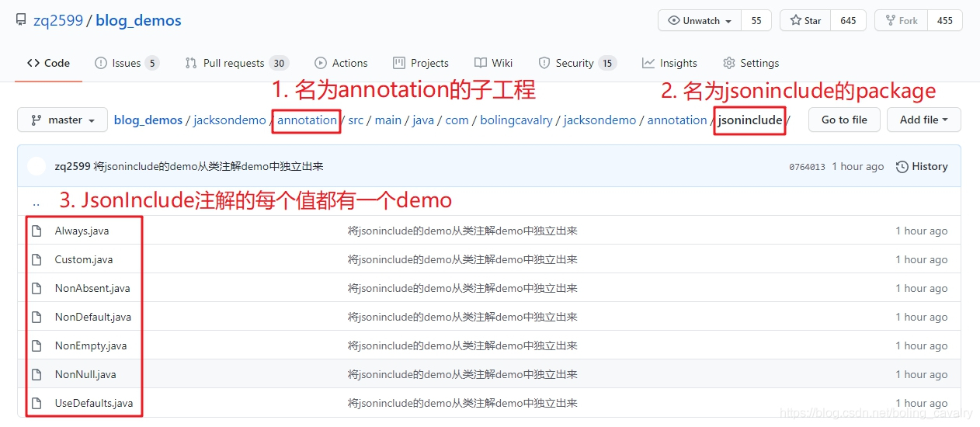Image resolution: width=980 pixels, height=427 pixels.
Task: Expand the master branch selector
Action: [x=63, y=120]
